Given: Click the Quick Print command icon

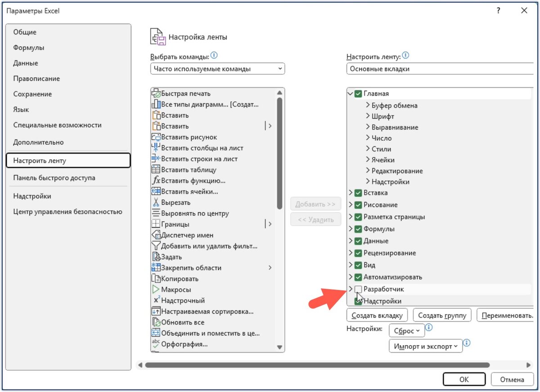Looking at the screenshot, I should click(x=156, y=94).
